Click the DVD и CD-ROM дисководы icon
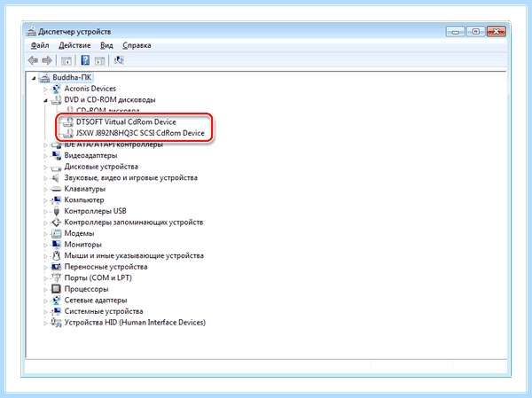Screen dimensions: 532x398 pos(56,100)
